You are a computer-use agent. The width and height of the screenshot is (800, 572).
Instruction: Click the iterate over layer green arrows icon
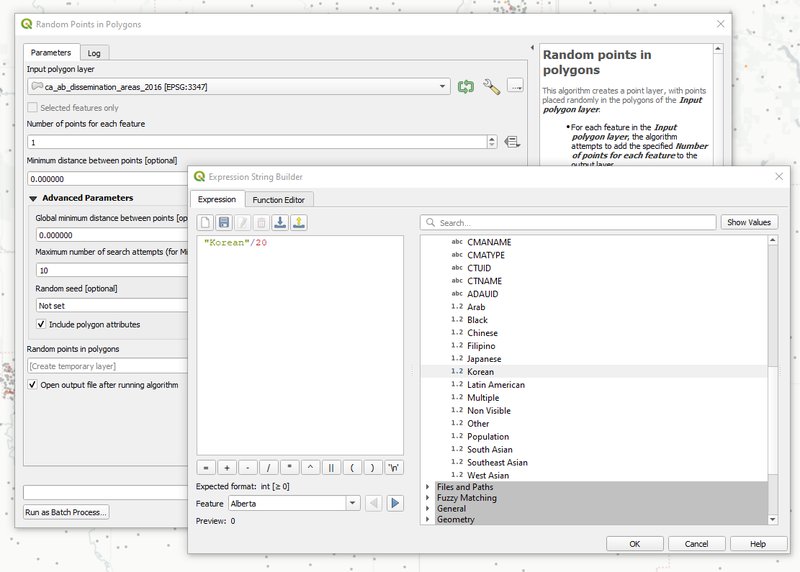tap(465, 87)
